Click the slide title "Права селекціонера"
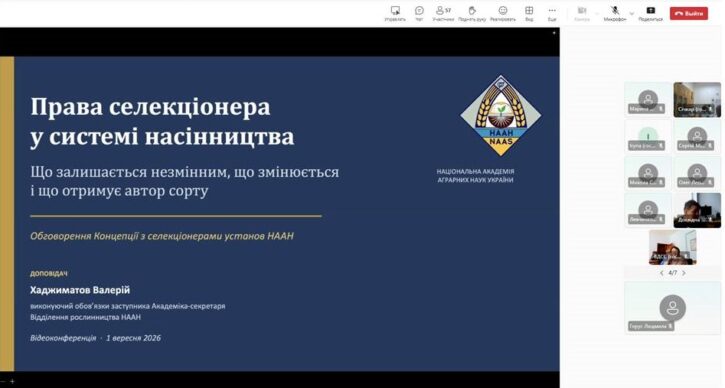 [150, 107]
